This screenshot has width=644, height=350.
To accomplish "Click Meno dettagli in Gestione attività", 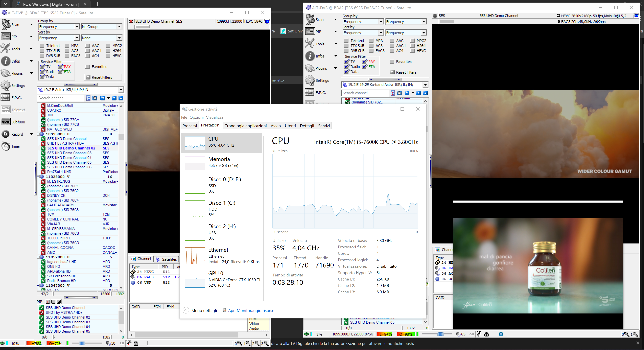I will coord(200,310).
